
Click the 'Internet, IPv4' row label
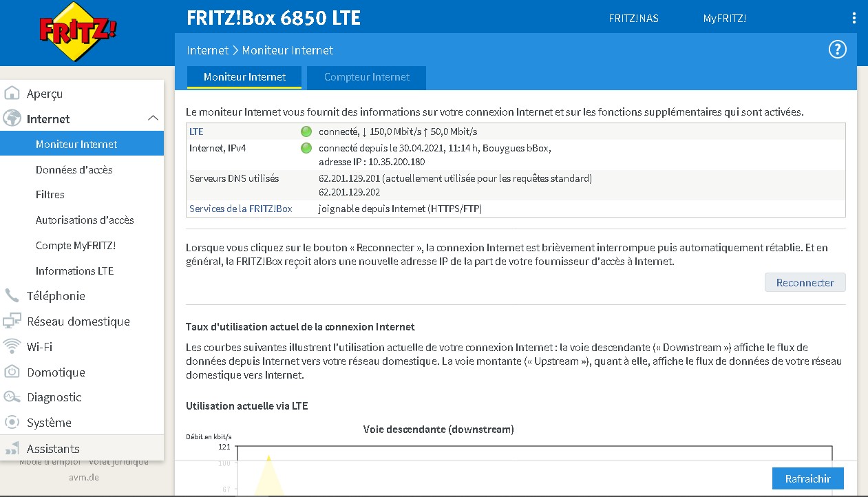click(218, 148)
